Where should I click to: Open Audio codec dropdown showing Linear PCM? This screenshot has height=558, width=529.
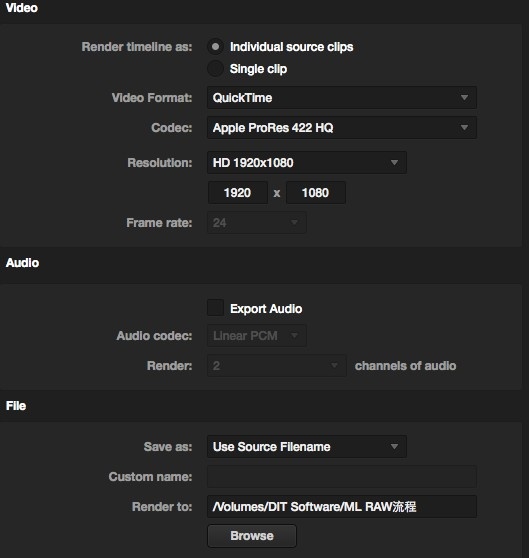256,336
